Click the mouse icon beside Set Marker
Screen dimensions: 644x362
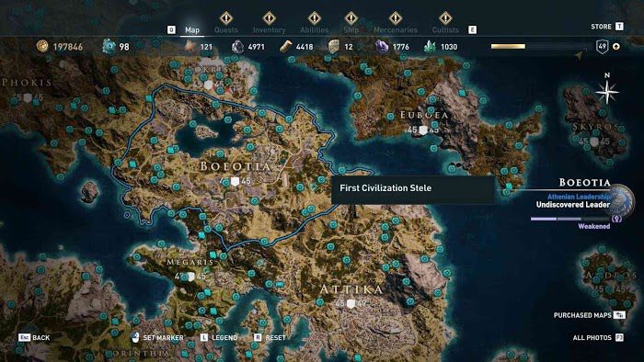[135, 337]
